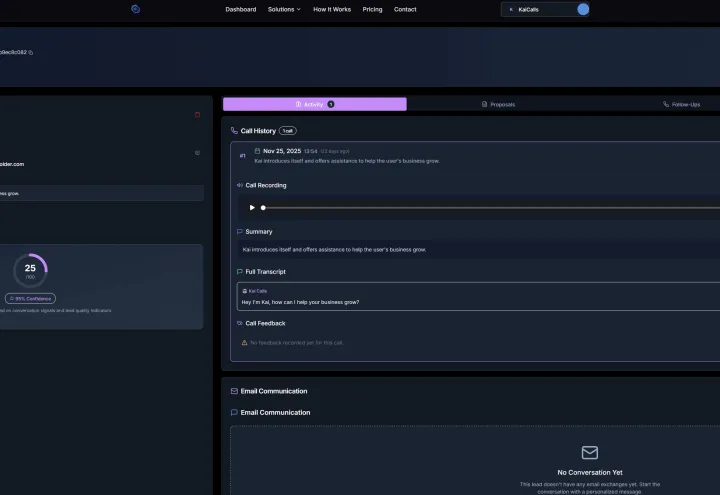
Task: Click the Nov 25, 2025 call date
Action: tap(282, 151)
